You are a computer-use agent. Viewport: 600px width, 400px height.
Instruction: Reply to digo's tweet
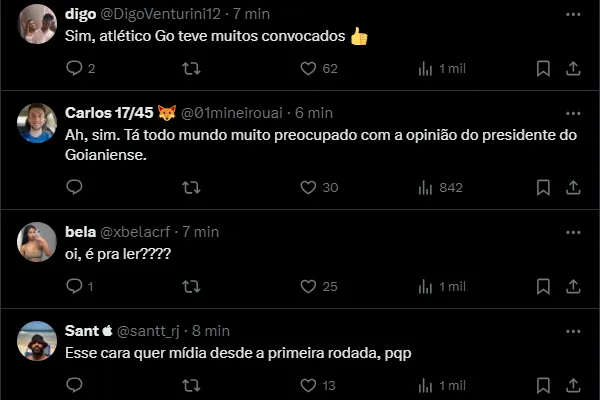click(x=74, y=68)
